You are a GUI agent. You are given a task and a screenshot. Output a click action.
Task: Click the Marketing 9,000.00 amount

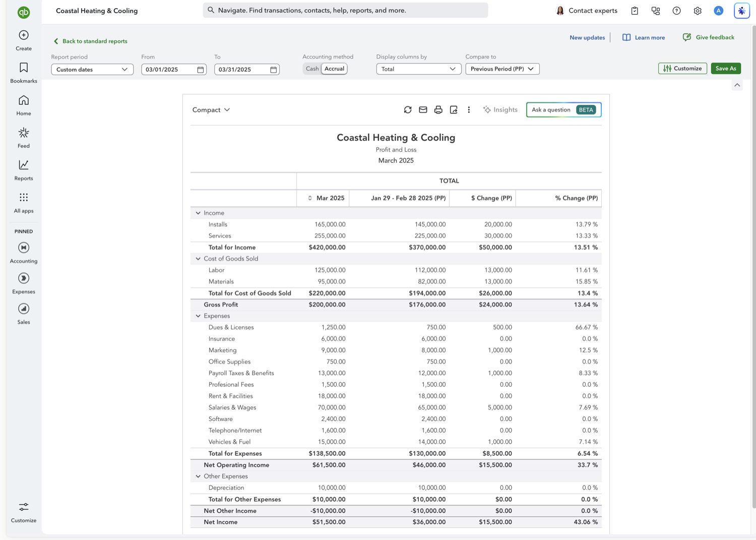pyautogui.click(x=333, y=350)
